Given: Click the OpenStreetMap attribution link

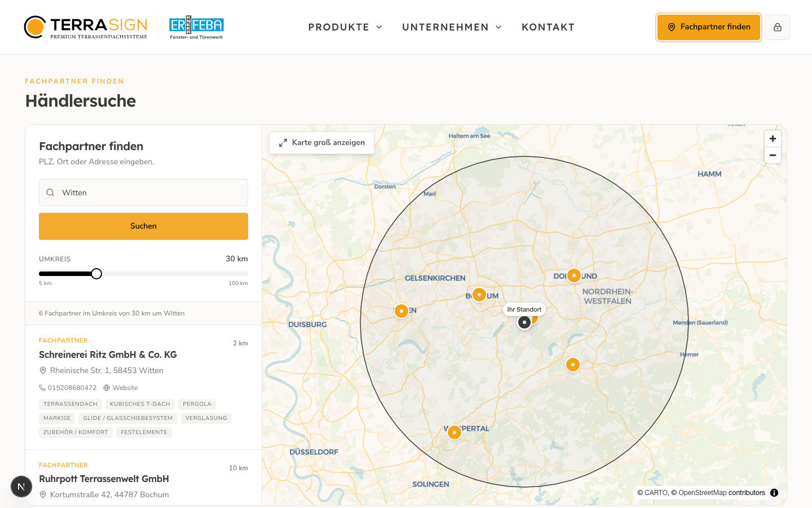Looking at the screenshot, I should tap(703, 493).
